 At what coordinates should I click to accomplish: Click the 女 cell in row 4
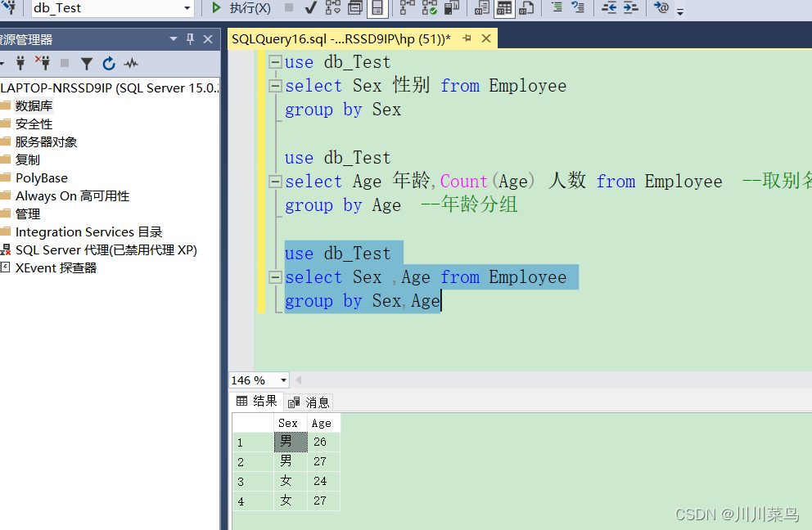[291, 501]
